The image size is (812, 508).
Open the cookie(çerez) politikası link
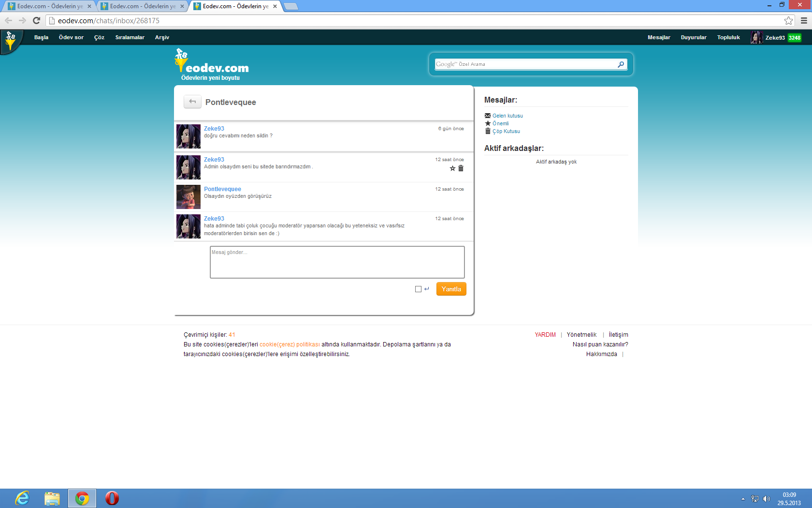pyautogui.click(x=290, y=344)
